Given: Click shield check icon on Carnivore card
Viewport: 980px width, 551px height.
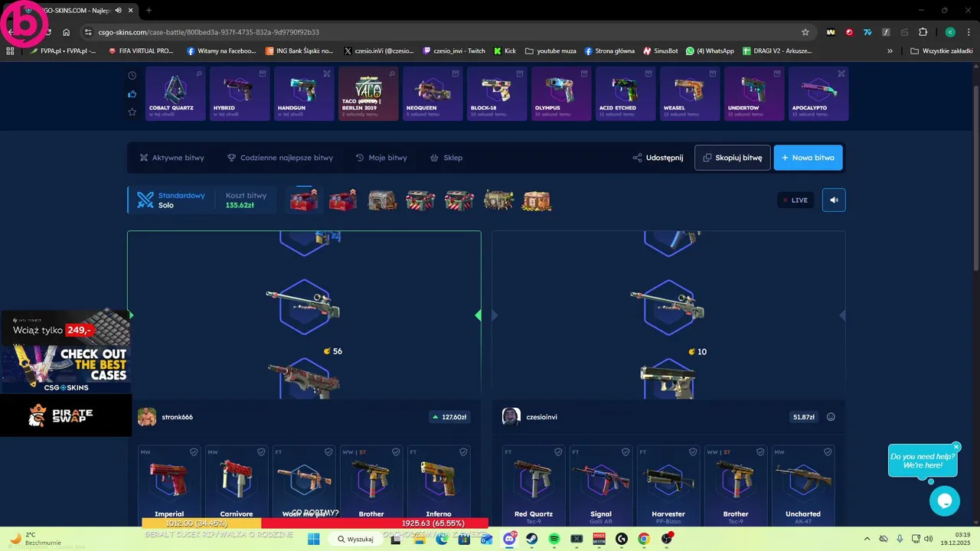Looking at the screenshot, I should 261,452.
